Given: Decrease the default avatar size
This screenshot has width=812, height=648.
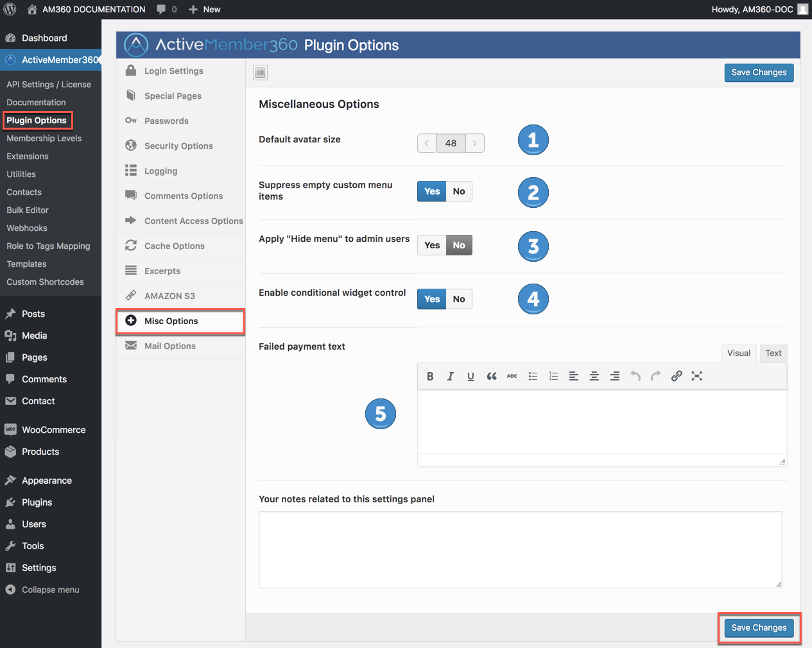Looking at the screenshot, I should (427, 143).
